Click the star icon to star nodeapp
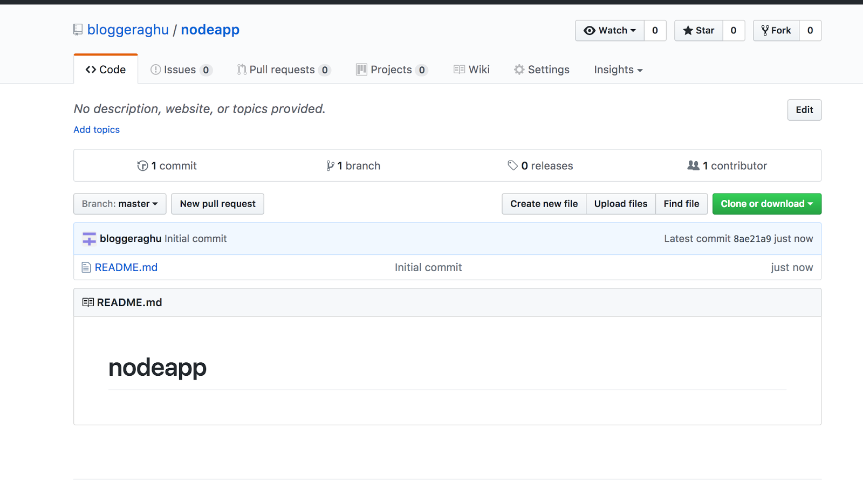The image size is (863, 504). (x=689, y=31)
